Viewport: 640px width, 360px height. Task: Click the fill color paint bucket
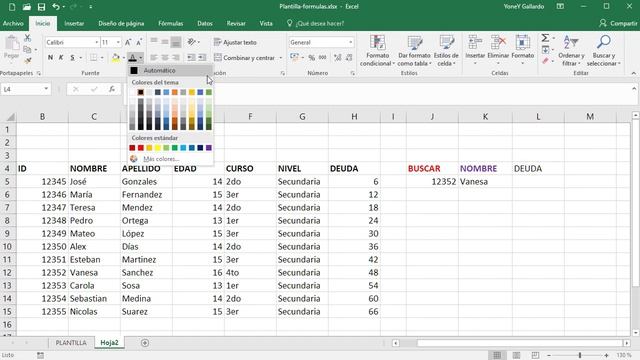tap(116, 58)
